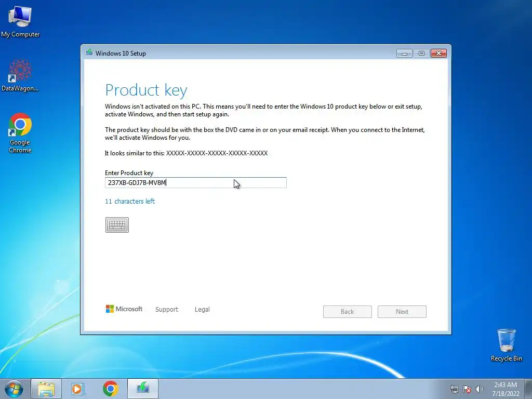The height and width of the screenshot is (399, 532).
Task: Click the Next button
Action: coord(402,312)
